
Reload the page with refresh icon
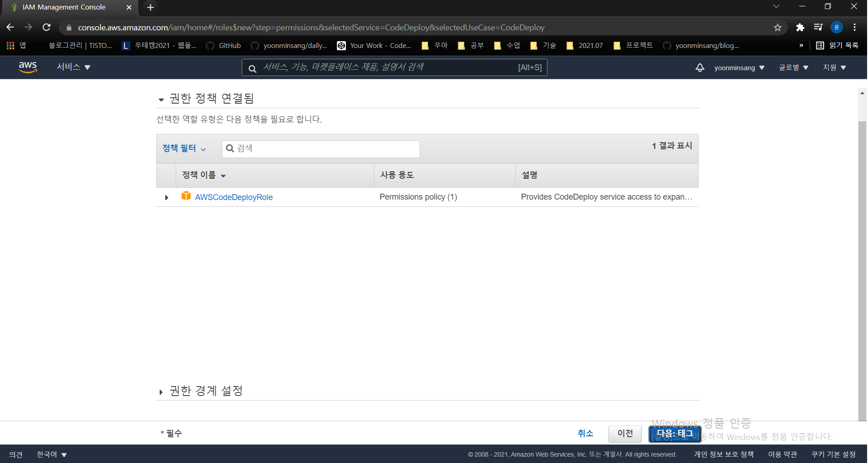point(46,27)
